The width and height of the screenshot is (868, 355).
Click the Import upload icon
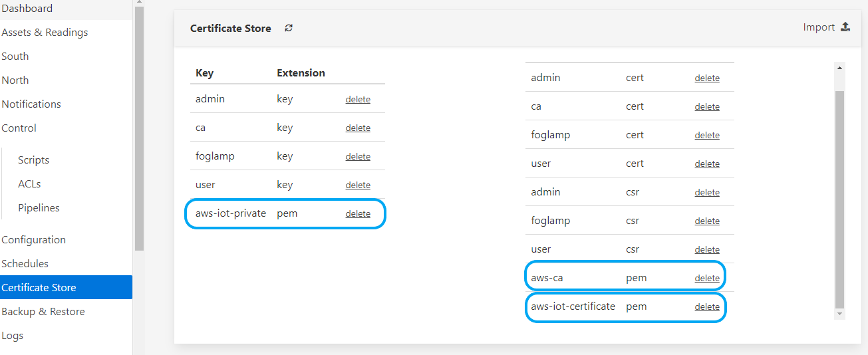click(x=845, y=27)
